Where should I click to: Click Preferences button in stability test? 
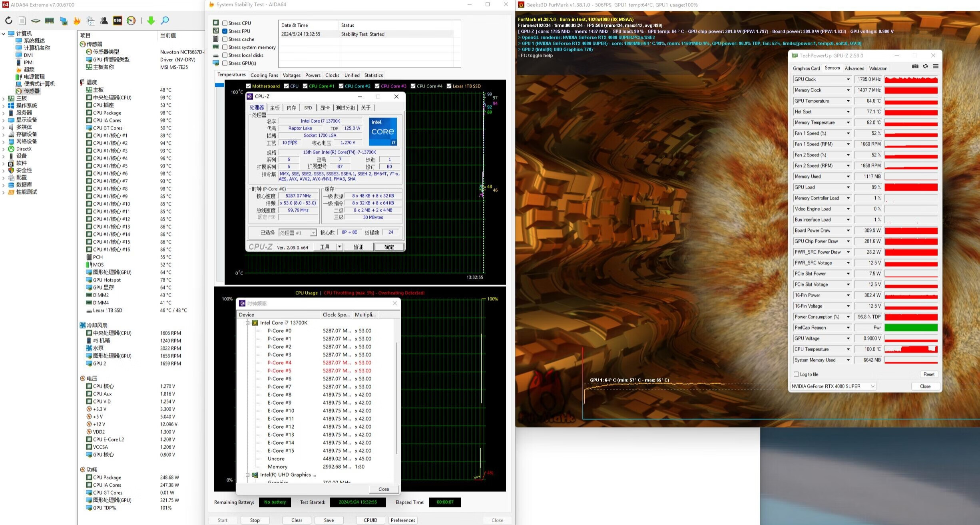coord(403,520)
